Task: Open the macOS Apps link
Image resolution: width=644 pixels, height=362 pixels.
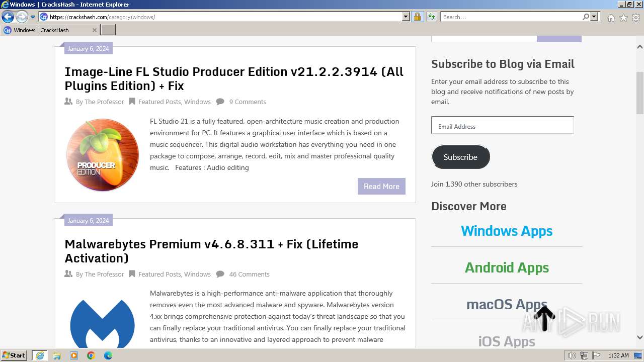Action: click(507, 304)
